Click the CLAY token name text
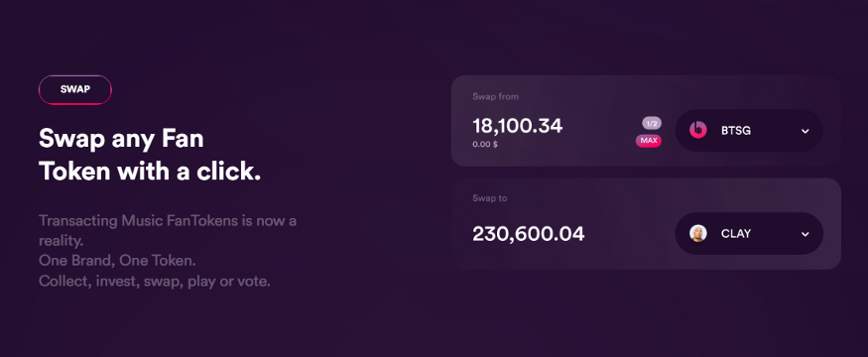This screenshot has height=357, width=868. point(736,234)
